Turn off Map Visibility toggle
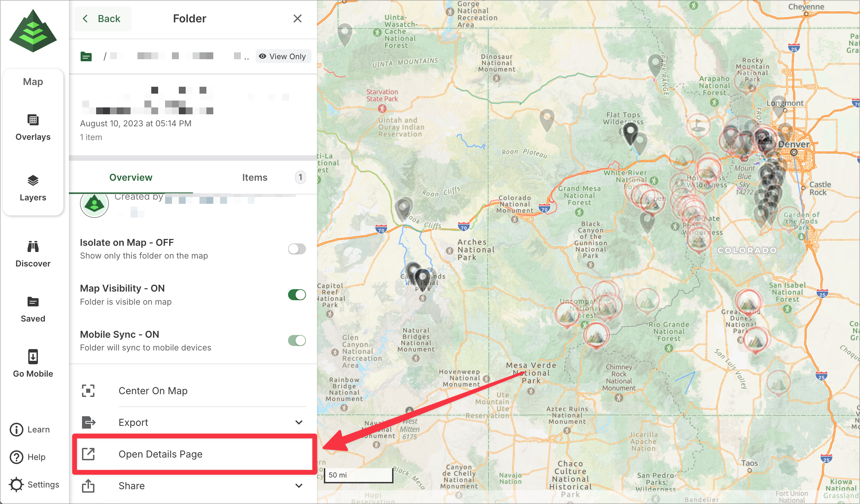 [297, 295]
